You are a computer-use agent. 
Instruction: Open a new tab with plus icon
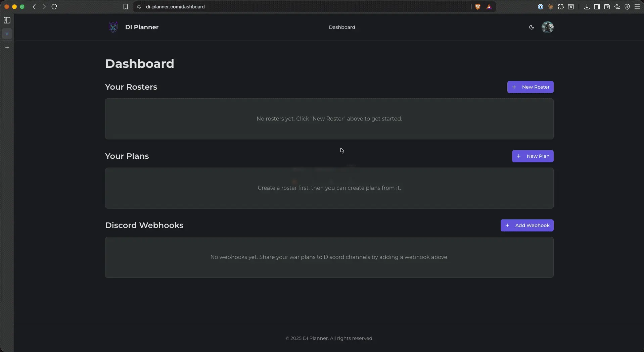point(7,47)
